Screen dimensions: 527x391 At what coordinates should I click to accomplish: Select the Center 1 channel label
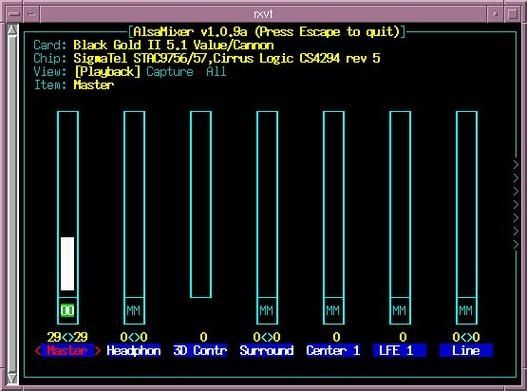333,351
